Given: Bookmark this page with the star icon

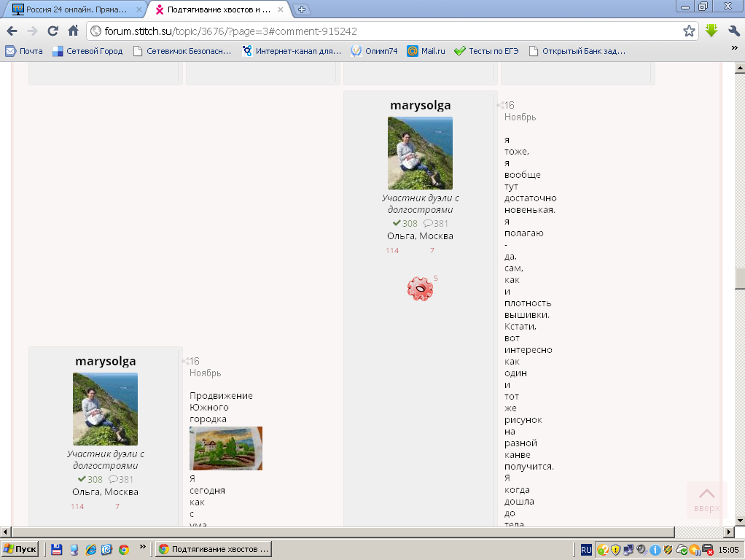Looking at the screenshot, I should (x=689, y=31).
